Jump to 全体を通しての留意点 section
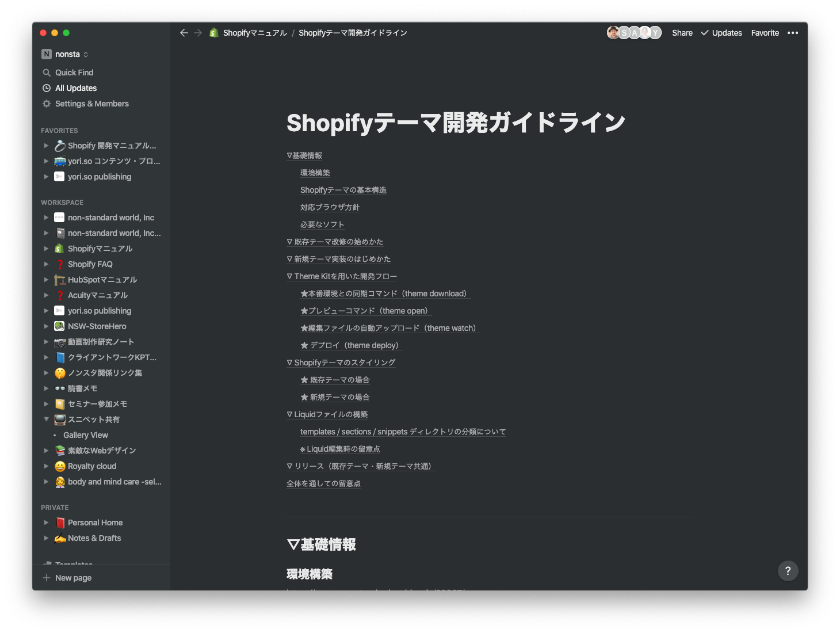The width and height of the screenshot is (840, 633). (323, 483)
